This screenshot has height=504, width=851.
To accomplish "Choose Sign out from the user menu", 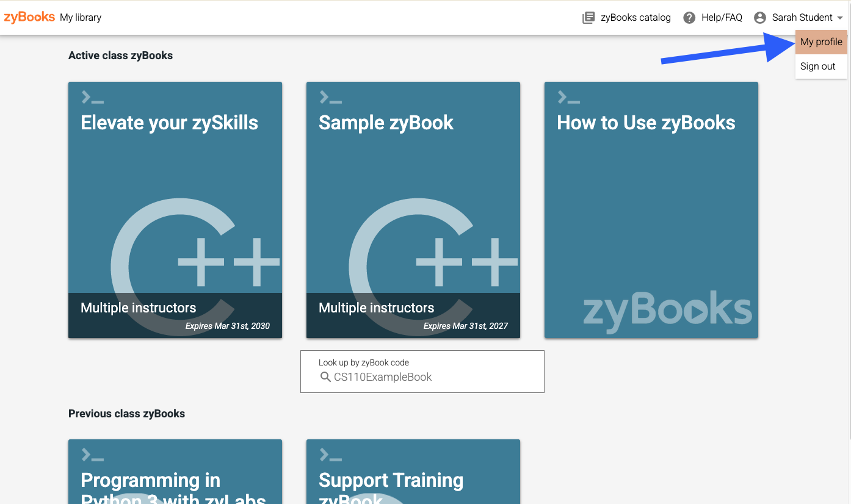I will [821, 67].
